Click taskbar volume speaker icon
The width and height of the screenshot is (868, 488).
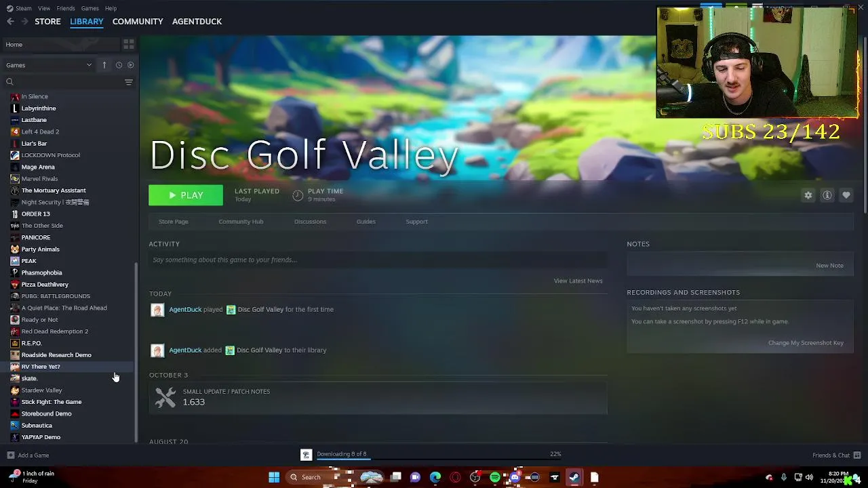[809, 477]
